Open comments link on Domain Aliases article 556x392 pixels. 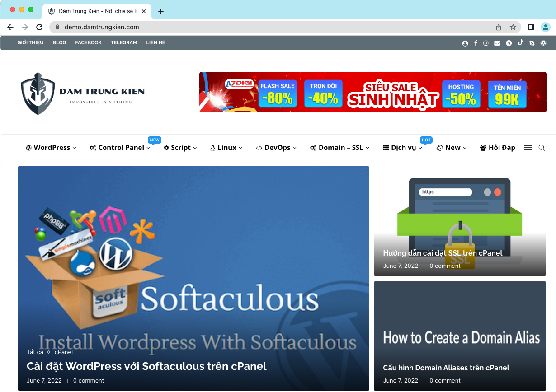click(x=445, y=381)
